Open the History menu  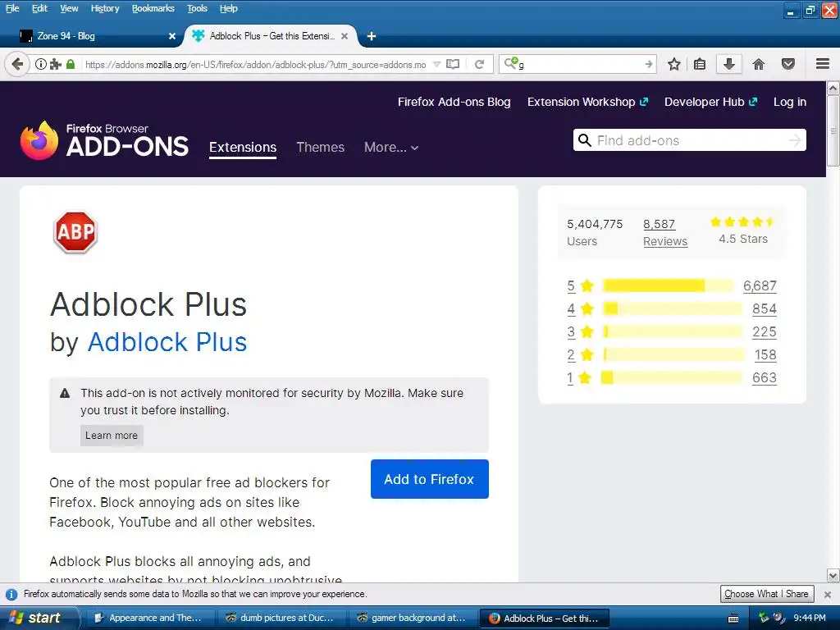tap(105, 8)
